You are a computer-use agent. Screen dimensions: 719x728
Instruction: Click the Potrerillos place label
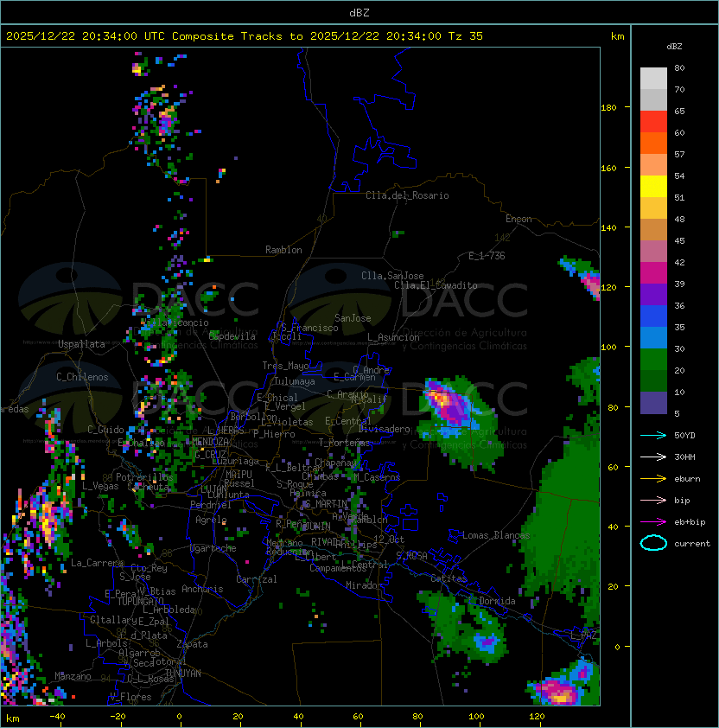pyautogui.click(x=144, y=477)
